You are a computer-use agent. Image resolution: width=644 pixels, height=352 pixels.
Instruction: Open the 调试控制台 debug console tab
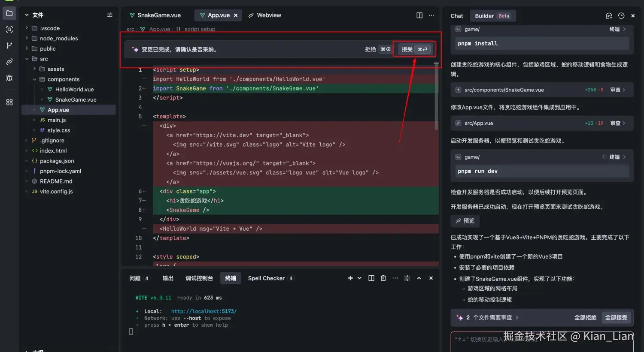click(199, 278)
